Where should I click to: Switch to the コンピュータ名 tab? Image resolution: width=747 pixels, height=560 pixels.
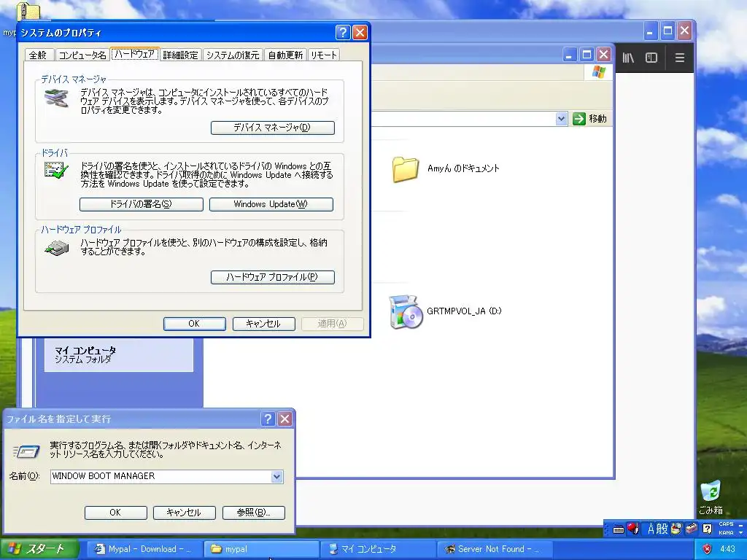coord(82,55)
